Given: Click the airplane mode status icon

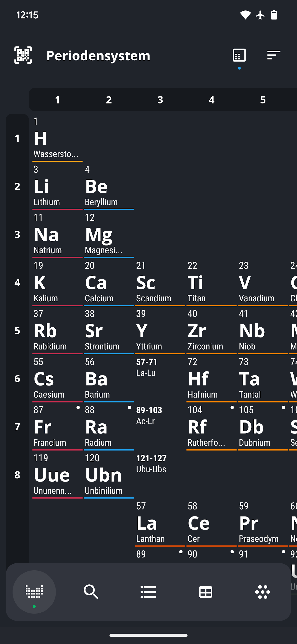Looking at the screenshot, I should click(x=260, y=15).
